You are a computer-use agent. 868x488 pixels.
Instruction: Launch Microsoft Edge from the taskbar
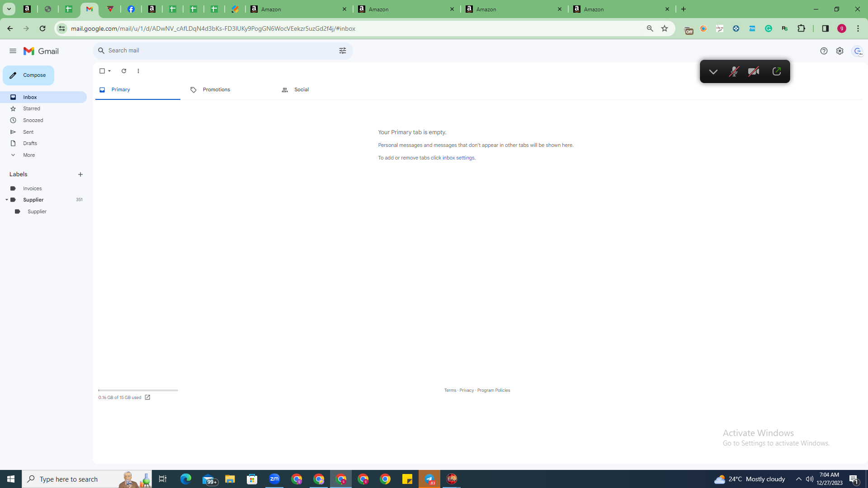(186, 479)
